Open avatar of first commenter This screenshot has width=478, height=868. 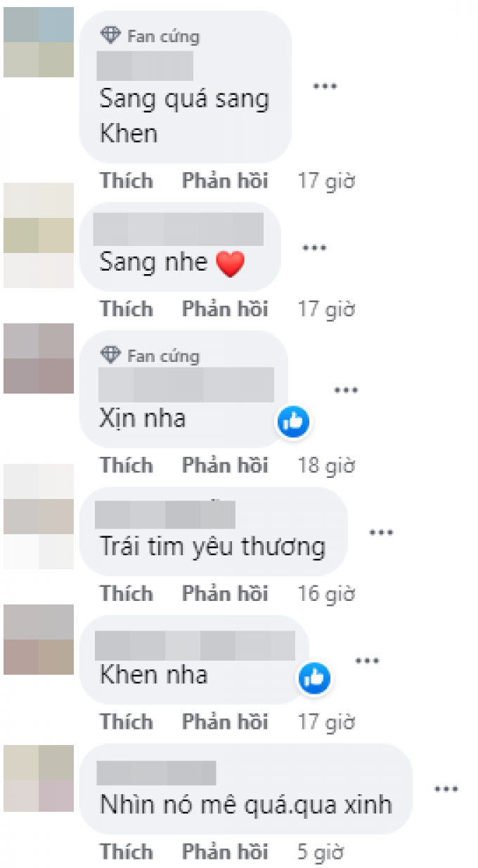39,42
